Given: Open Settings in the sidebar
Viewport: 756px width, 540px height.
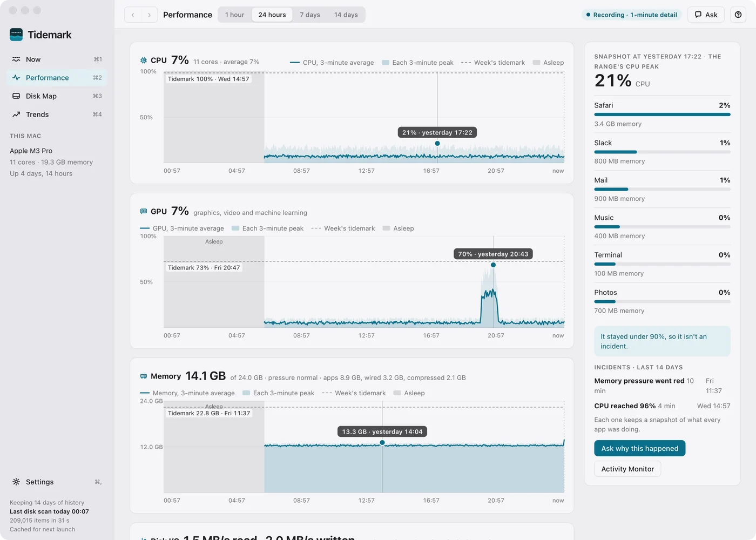Looking at the screenshot, I should (57, 482).
